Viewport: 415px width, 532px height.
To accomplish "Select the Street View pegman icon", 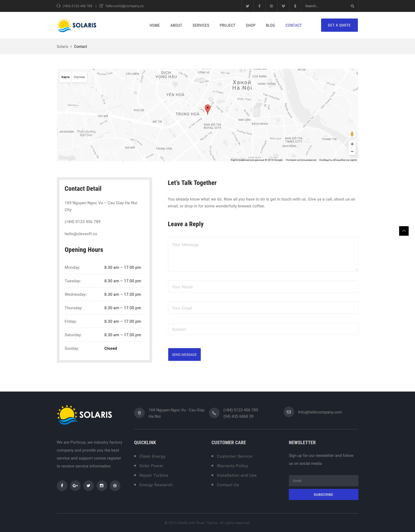I will [x=352, y=134].
